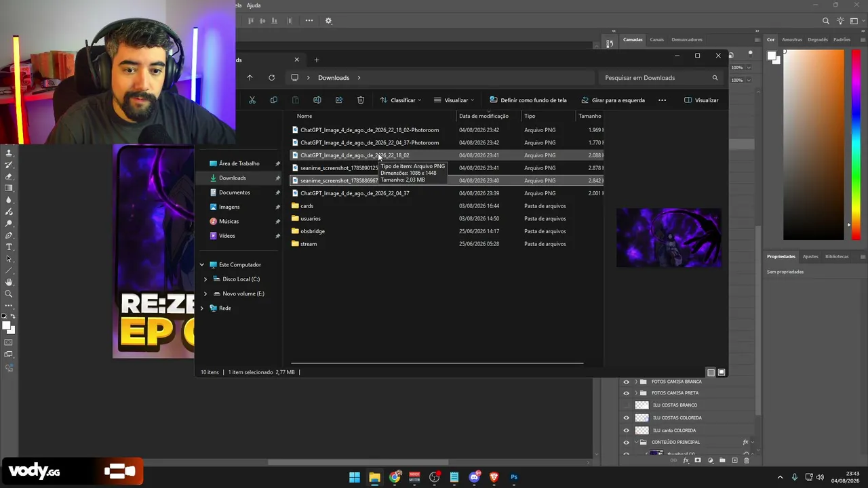The image size is (868, 488).
Task: Select the Path Selection arrow tool
Action: click(9, 258)
